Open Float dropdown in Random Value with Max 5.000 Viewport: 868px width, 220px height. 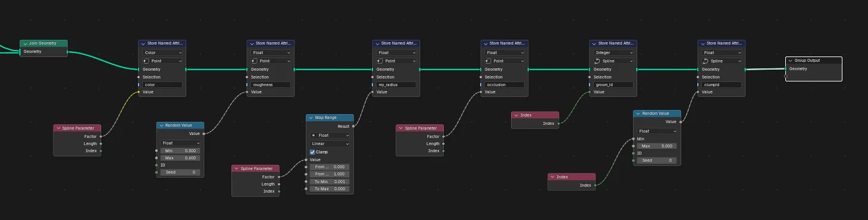pyautogui.click(x=657, y=131)
